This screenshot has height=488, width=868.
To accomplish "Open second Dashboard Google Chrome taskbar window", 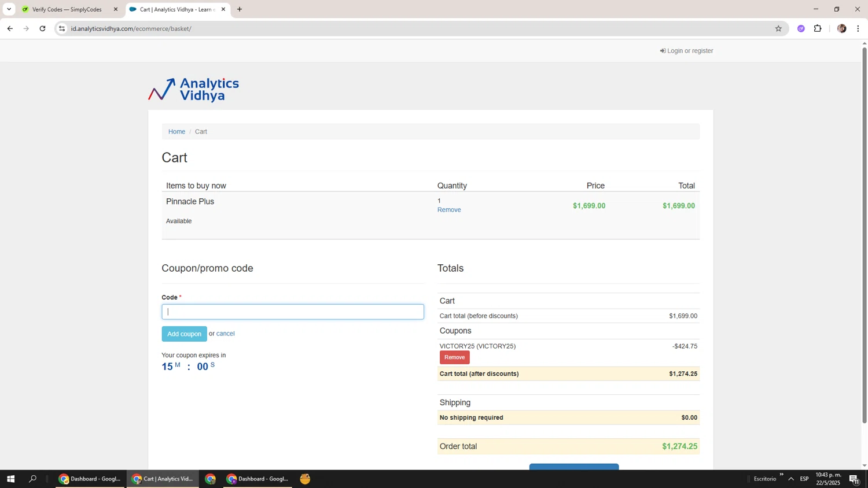I will coord(258,479).
